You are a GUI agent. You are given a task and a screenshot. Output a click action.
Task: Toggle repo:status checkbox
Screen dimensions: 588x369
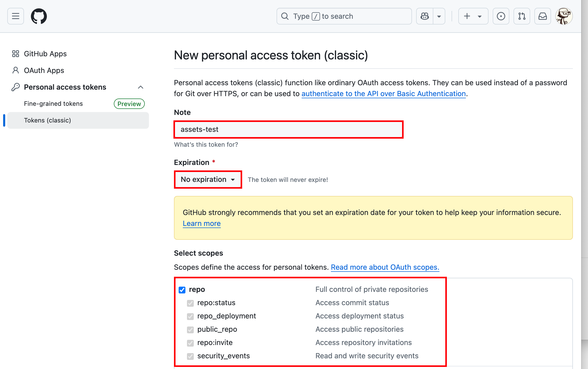click(190, 303)
